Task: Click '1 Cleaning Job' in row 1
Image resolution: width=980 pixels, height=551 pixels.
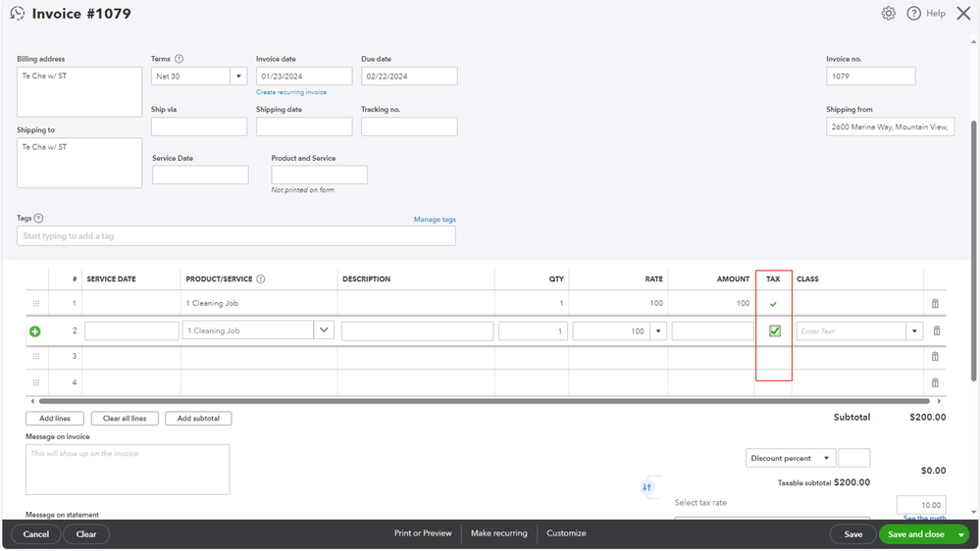Action: pyautogui.click(x=212, y=304)
